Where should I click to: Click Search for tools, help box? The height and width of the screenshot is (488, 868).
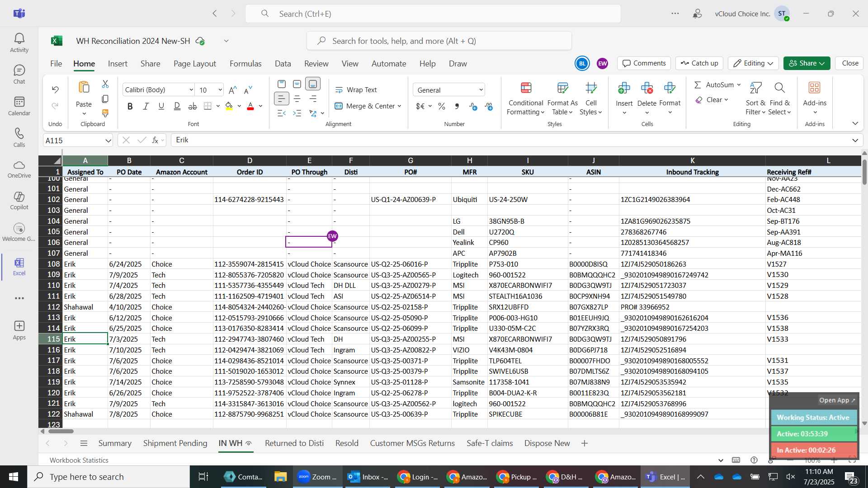tap(439, 41)
